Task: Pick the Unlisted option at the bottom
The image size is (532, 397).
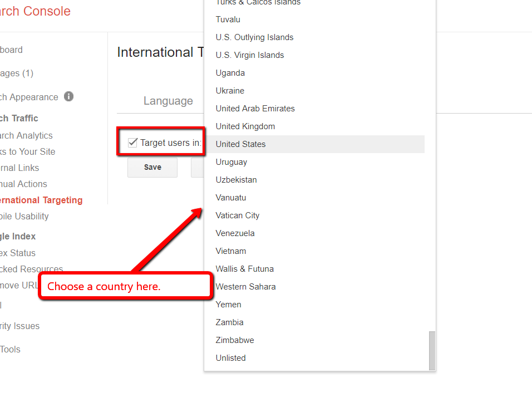Action: click(230, 357)
